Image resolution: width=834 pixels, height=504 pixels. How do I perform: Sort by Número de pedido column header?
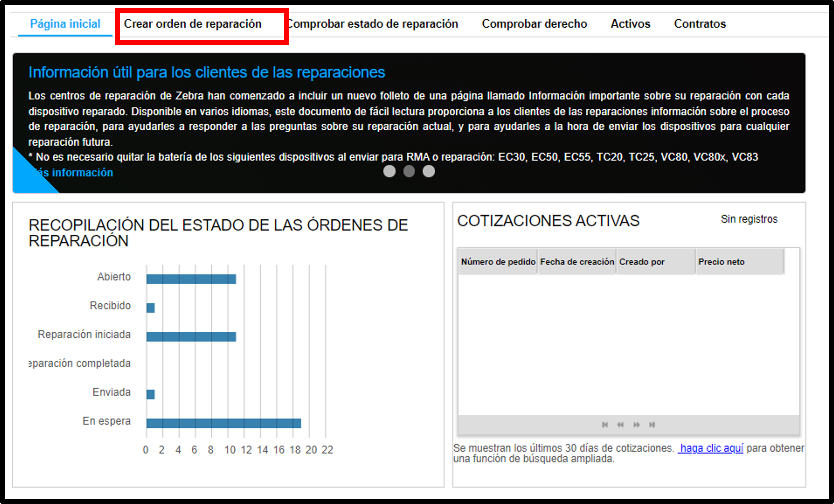coord(498,262)
